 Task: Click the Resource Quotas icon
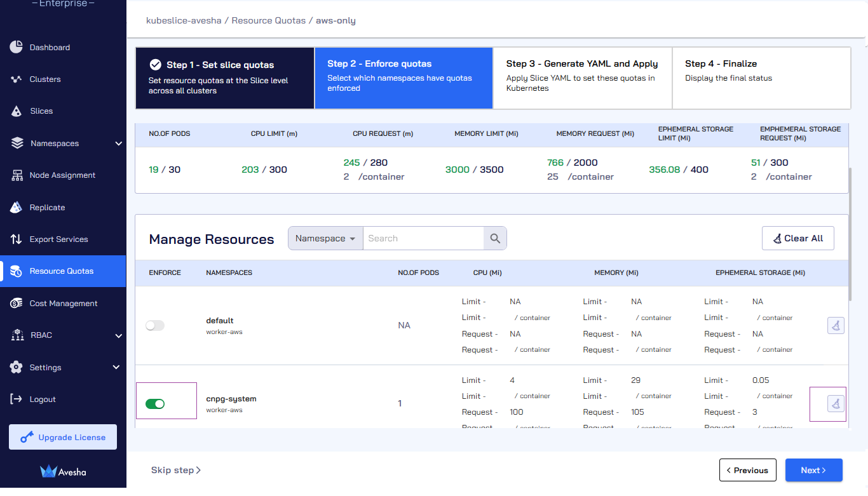pos(17,271)
